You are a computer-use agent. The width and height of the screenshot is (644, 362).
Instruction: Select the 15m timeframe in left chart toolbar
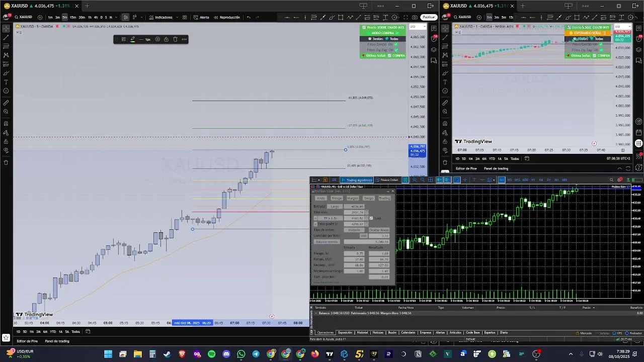click(73, 17)
